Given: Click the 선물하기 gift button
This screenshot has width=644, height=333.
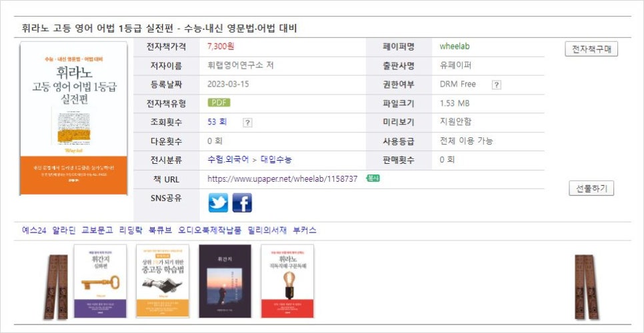Looking at the screenshot, I should (591, 188).
